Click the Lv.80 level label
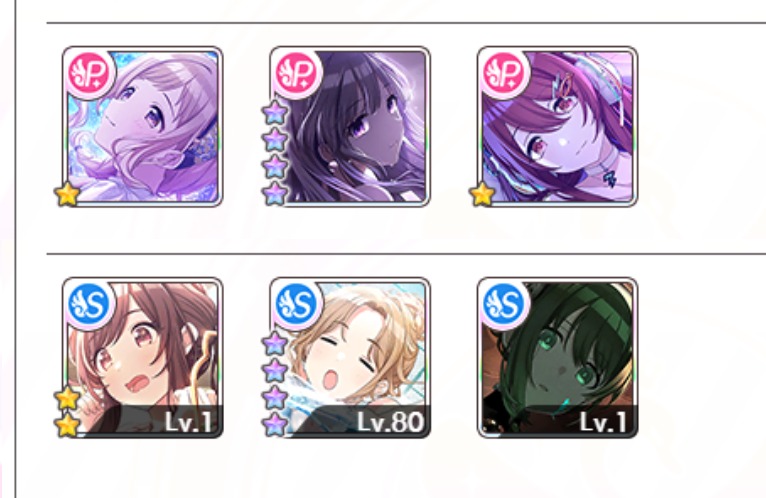 390,422
